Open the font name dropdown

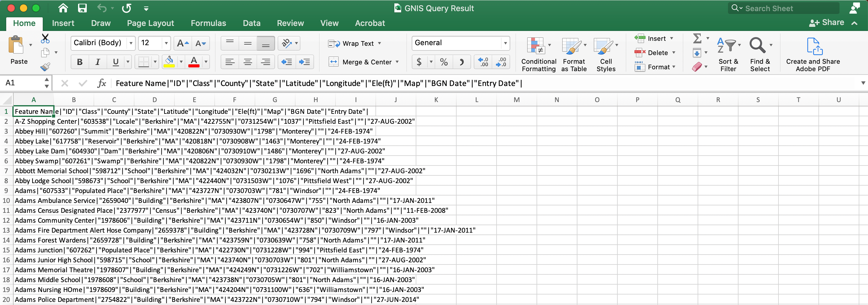click(x=131, y=43)
